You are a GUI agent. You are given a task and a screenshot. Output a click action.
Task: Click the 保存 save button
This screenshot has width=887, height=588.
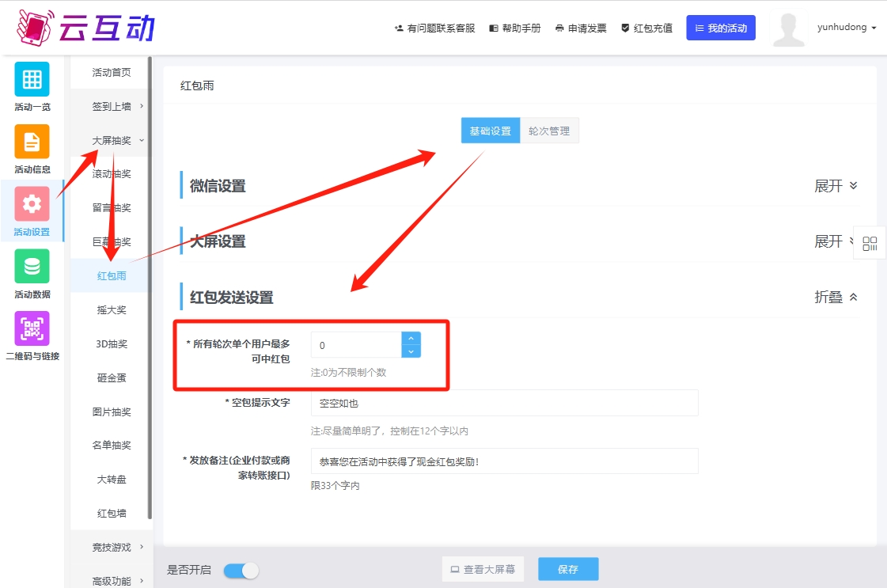coord(568,568)
